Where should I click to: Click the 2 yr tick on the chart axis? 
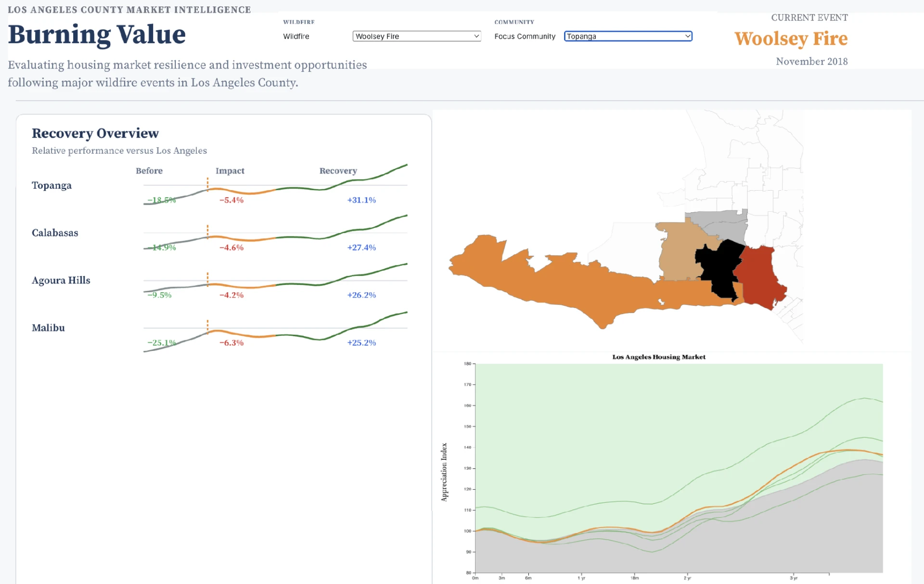[x=687, y=578]
